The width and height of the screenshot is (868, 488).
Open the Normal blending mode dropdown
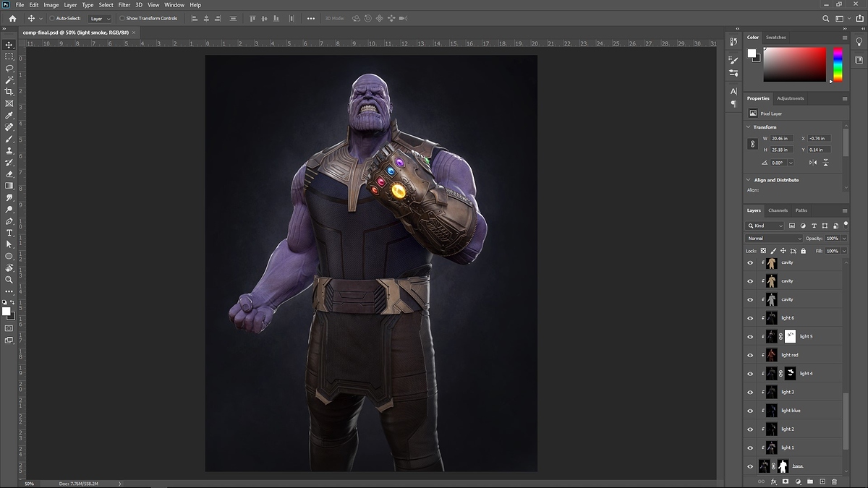774,239
